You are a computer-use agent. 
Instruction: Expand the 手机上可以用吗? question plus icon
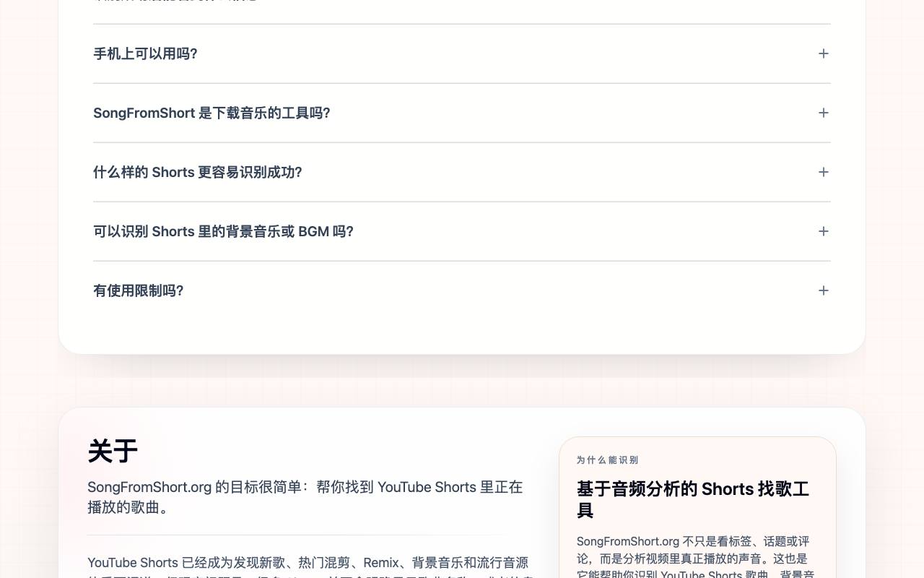(x=823, y=53)
